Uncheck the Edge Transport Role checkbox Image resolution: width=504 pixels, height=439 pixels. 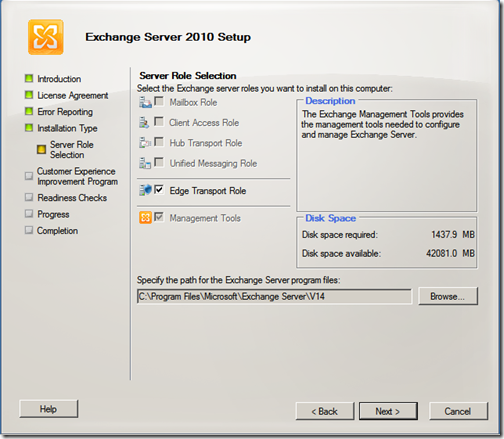[x=159, y=190]
